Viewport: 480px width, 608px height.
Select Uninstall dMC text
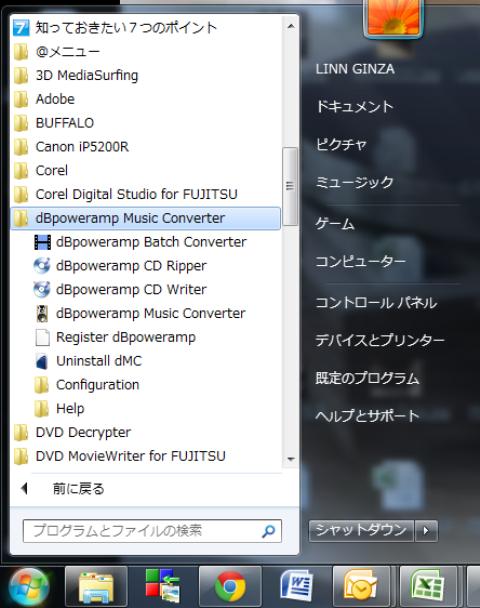click(x=99, y=361)
